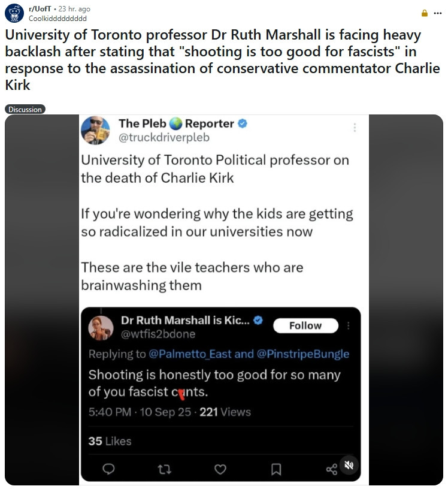Click the locked post padlock icon
Screen dimensions: 448x489
click(425, 13)
